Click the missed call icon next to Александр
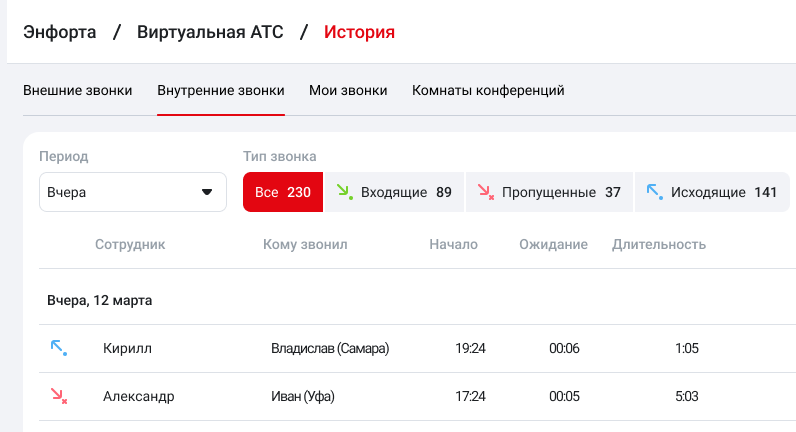Image resolution: width=796 pixels, height=432 pixels. 58,396
